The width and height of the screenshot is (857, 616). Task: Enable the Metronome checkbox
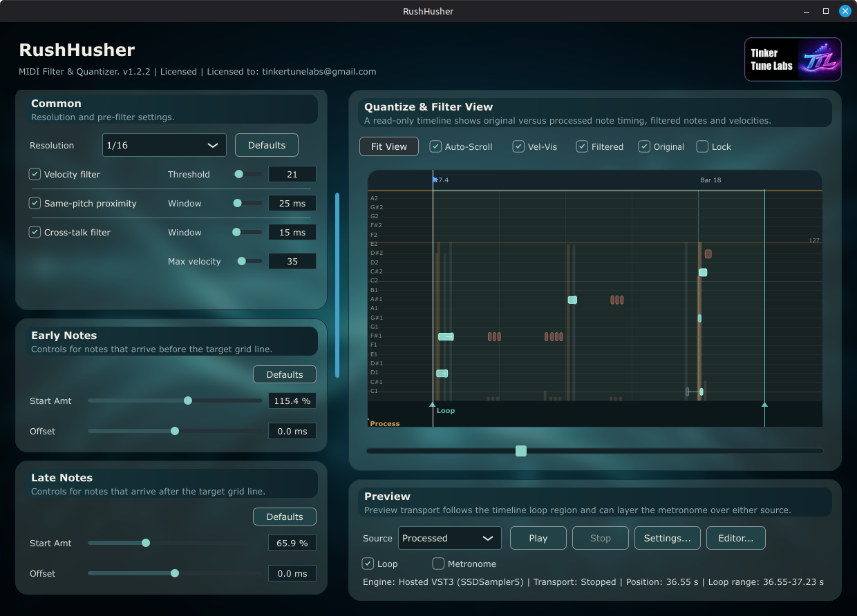(438, 564)
